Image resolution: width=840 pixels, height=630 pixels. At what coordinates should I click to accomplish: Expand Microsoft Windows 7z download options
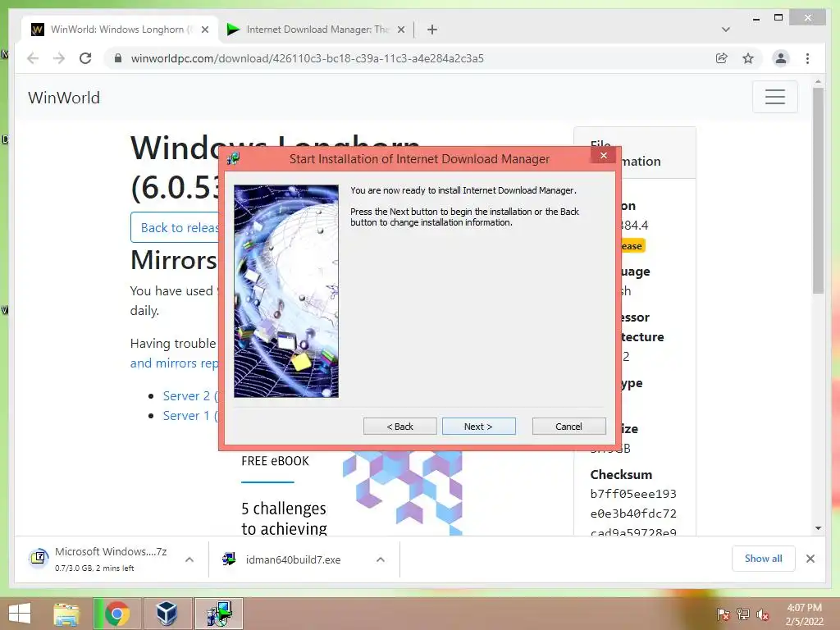pyautogui.click(x=189, y=559)
